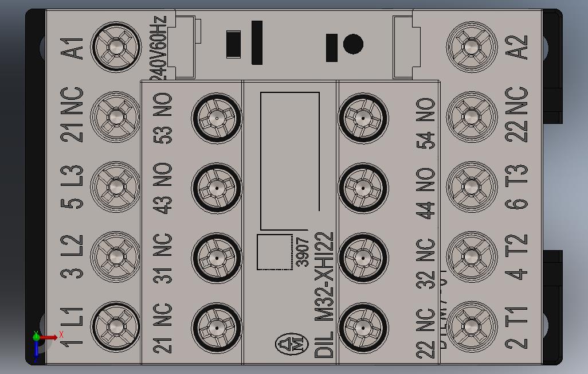Select the 53 NO auxiliary terminal screw
The height and width of the screenshot is (374, 588).
click(217, 118)
